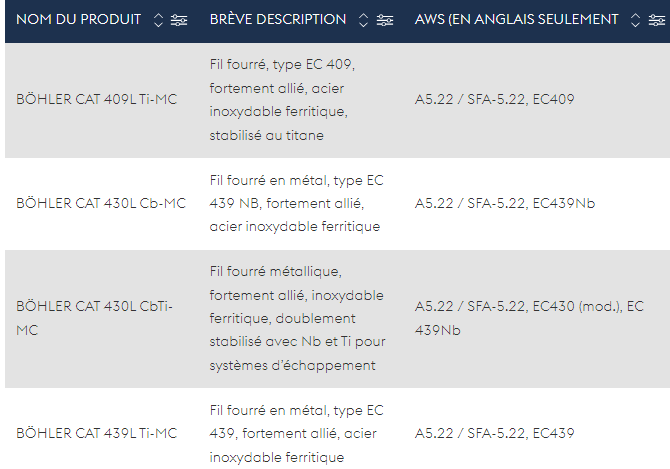Click AWS (en anglais seulement) header

[x=516, y=20]
